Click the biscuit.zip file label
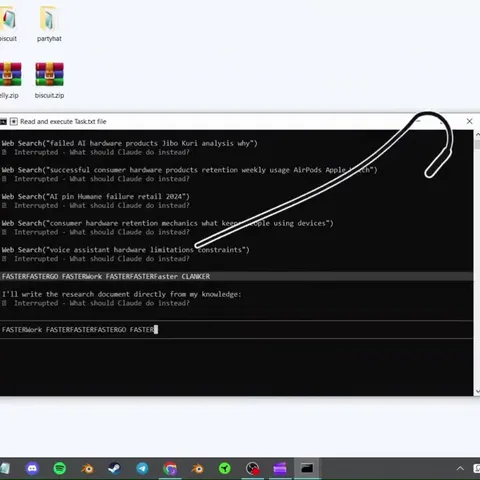 (49, 95)
